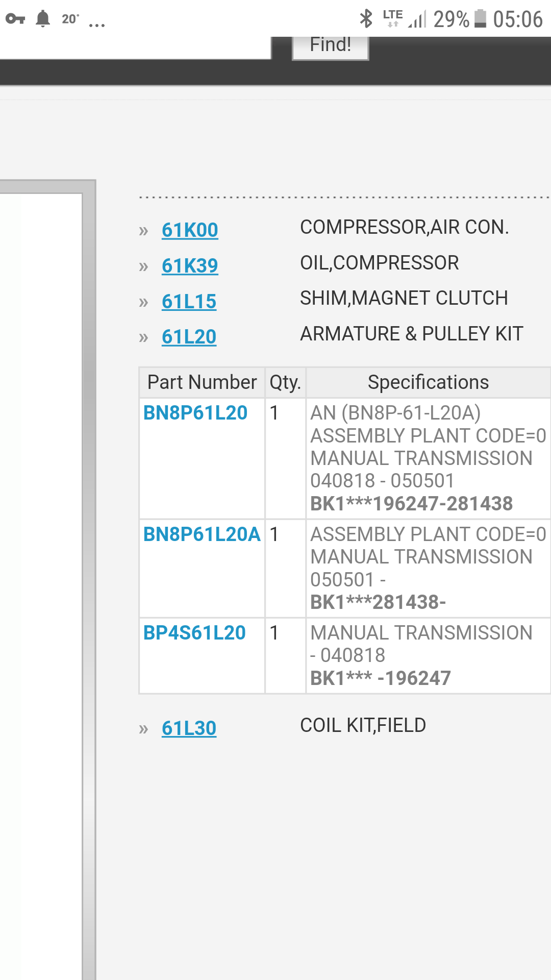This screenshot has width=551, height=980.
Task: Tap the notification bell icon
Action: point(43,19)
